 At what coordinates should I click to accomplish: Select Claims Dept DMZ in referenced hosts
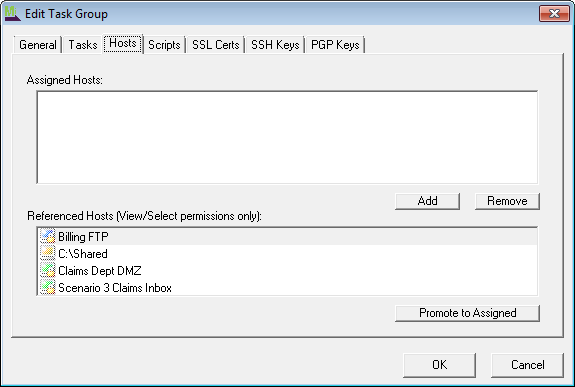point(288,270)
